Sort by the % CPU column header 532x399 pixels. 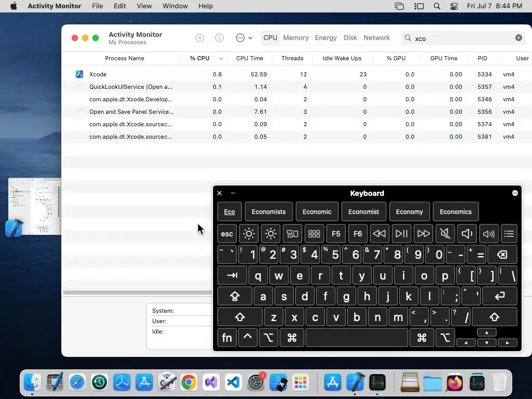pos(203,58)
